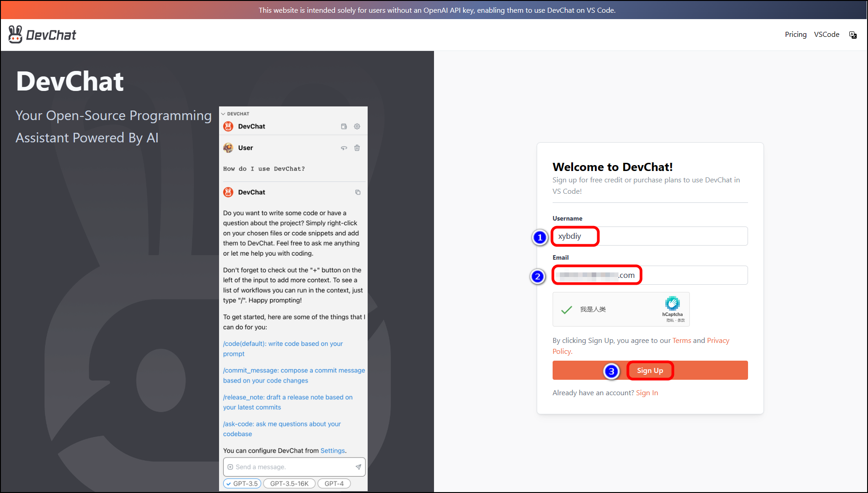Viewport: 868px width, 493px height.
Task: Click the User avatar icon
Action: (x=228, y=148)
